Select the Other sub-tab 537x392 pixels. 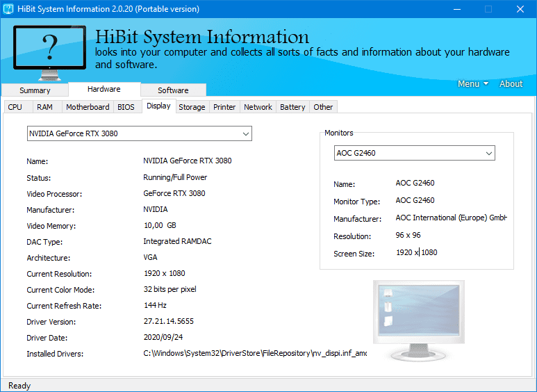point(323,107)
